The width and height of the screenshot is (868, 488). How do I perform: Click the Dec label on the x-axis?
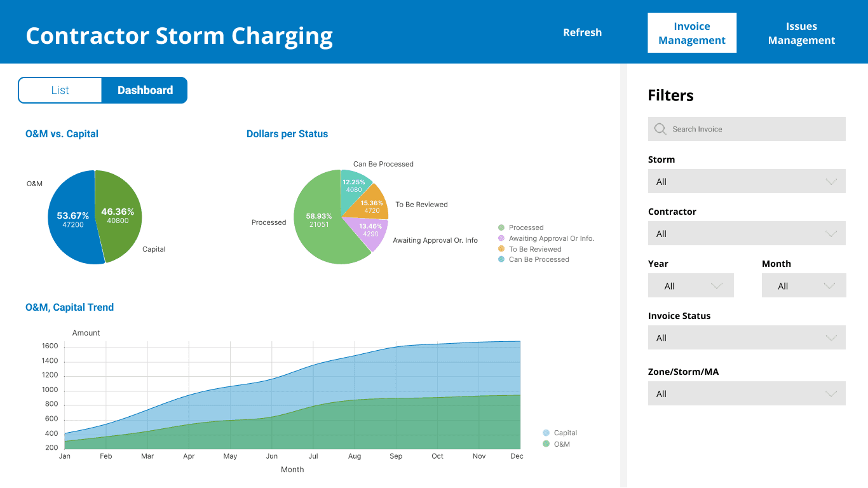[517, 456]
